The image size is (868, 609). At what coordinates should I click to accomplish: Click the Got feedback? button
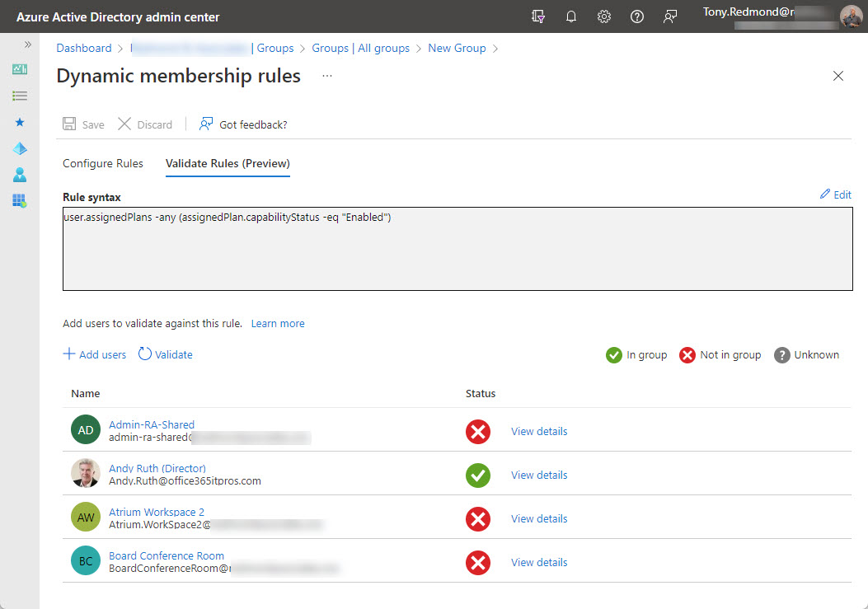tap(243, 124)
